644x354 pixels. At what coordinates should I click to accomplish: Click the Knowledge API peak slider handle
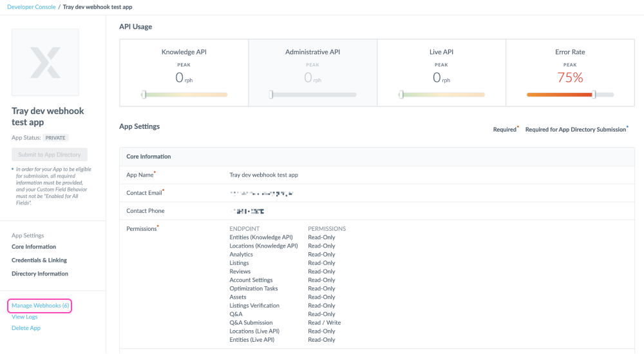click(x=144, y=95)
